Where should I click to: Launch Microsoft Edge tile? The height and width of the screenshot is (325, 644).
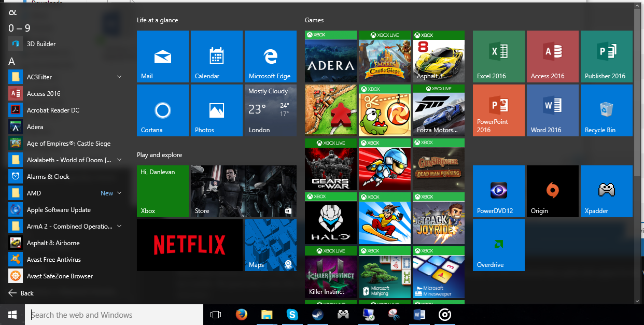click(271, 56)
